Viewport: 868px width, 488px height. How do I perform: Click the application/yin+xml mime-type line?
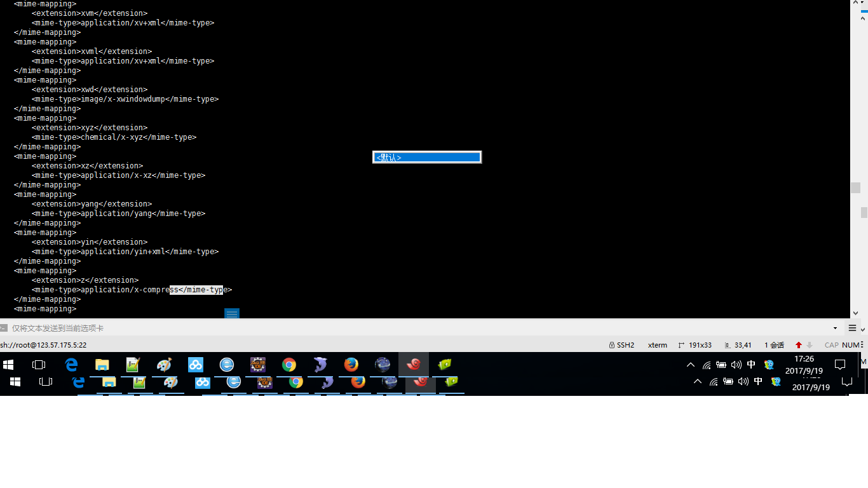(125, 252)
